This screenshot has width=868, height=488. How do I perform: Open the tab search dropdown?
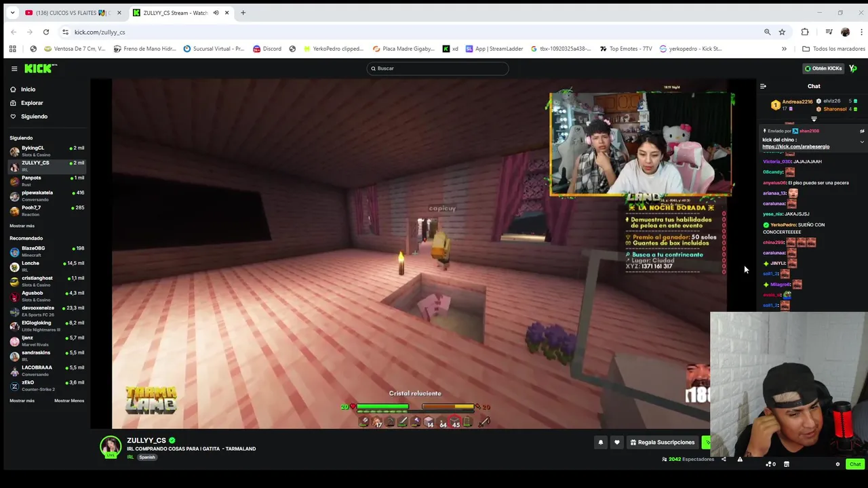(12, 13)
